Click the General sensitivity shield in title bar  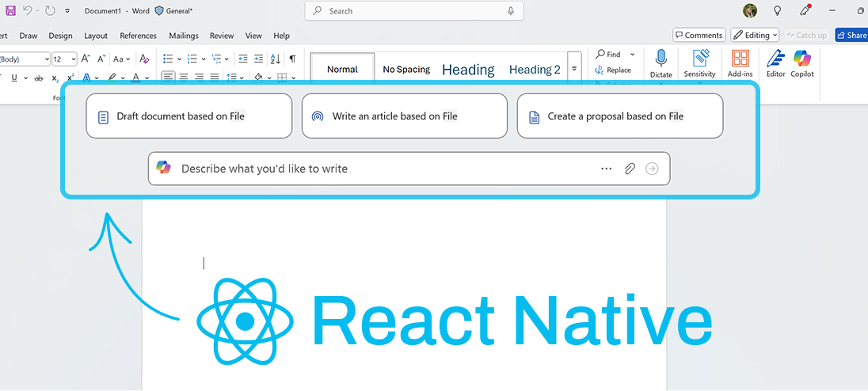pyautogui.click(x=159, y=10)
